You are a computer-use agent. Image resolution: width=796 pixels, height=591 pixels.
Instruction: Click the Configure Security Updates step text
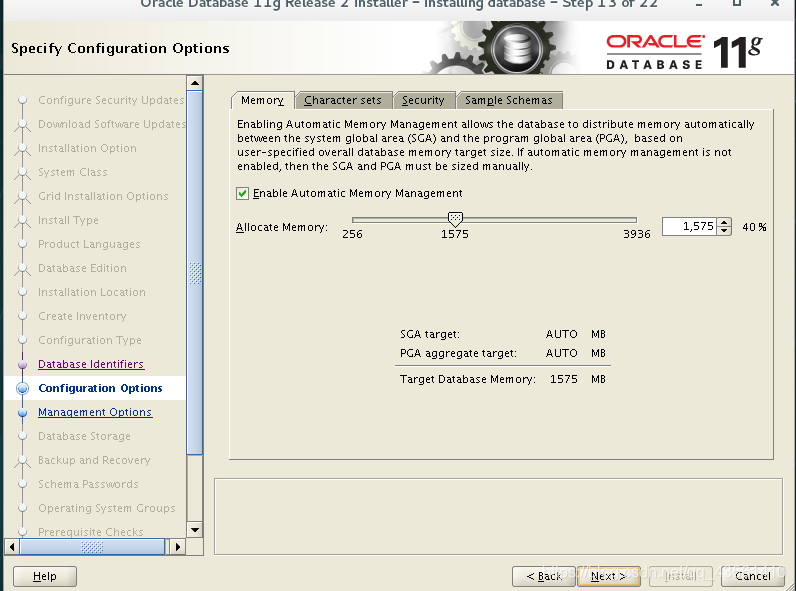(x=111, y=100)
